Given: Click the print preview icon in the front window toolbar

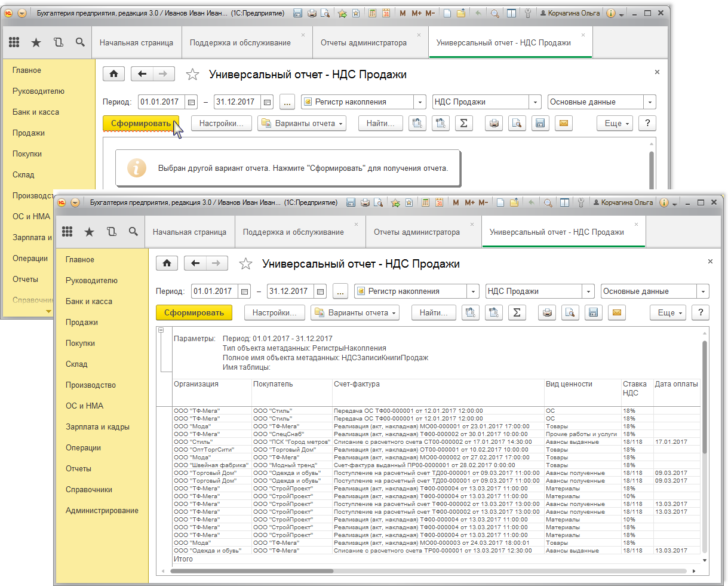Looking at the screenshot, I should [x=570, y=312].
